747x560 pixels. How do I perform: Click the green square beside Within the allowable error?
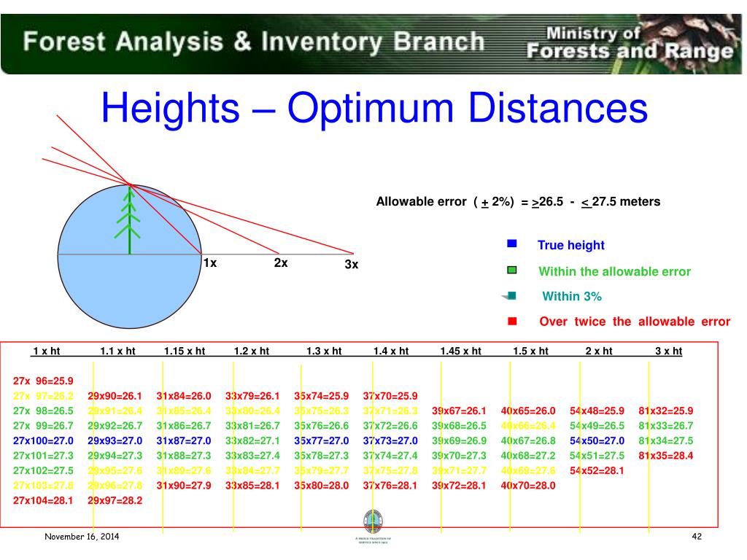point(512,270)
